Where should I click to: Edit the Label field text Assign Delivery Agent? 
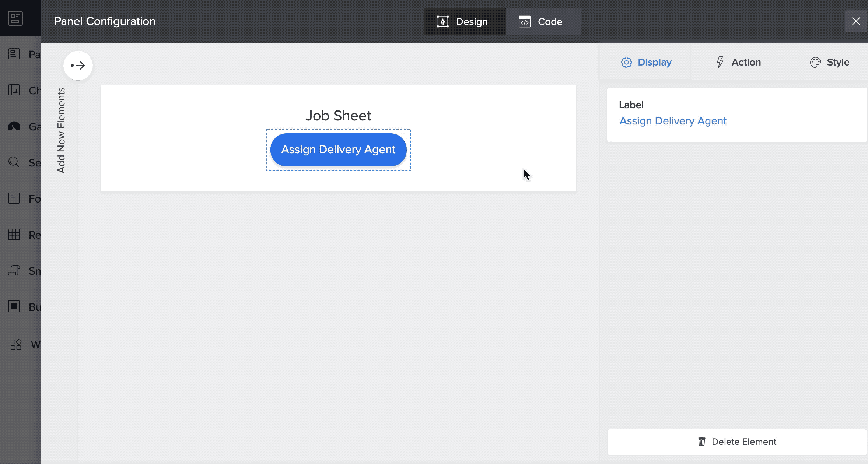click(x=673, y=121)
